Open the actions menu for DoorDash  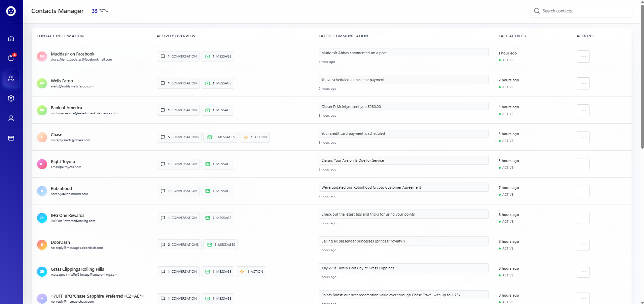[583, 245]
